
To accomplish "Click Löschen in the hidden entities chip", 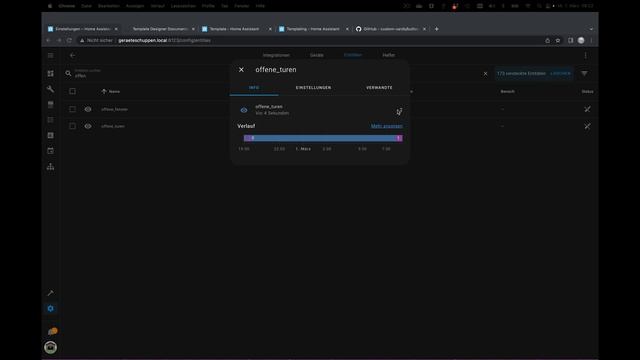I will tap(560, 73).
